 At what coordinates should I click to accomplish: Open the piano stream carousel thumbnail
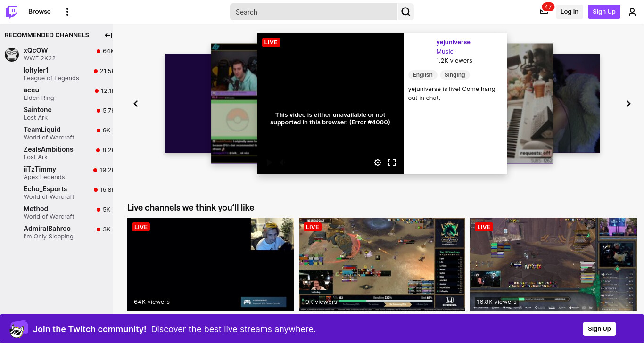click(x=530, y=104)
